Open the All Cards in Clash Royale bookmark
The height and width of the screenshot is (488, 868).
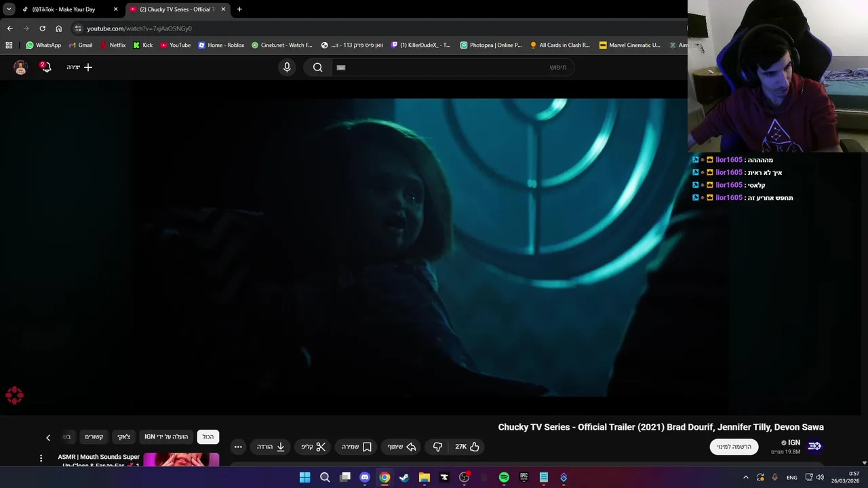[x=560, y=45]
